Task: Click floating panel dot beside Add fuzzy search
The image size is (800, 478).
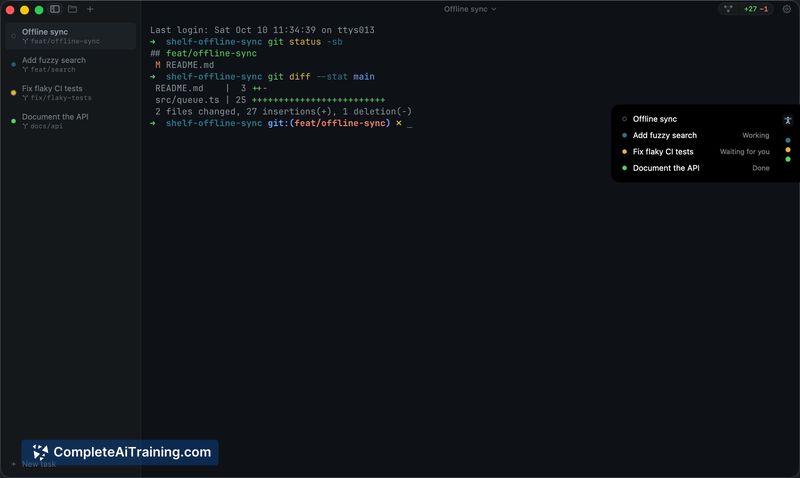Action: (x=624, y=135)
